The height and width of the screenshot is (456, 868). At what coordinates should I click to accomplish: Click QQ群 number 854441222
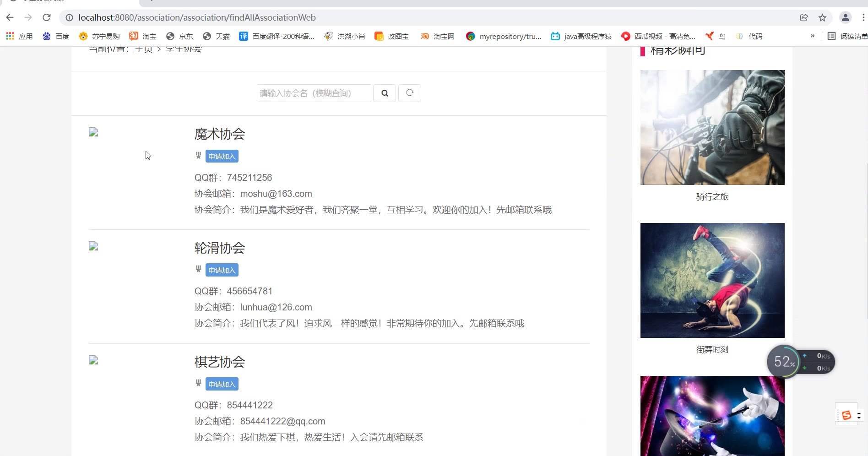pos(250,405)
